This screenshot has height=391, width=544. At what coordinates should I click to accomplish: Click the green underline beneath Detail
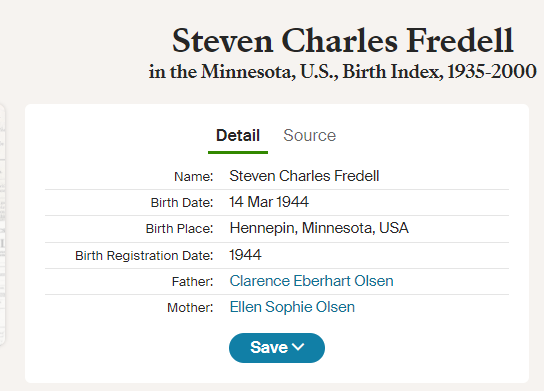(x=238, y=152)
